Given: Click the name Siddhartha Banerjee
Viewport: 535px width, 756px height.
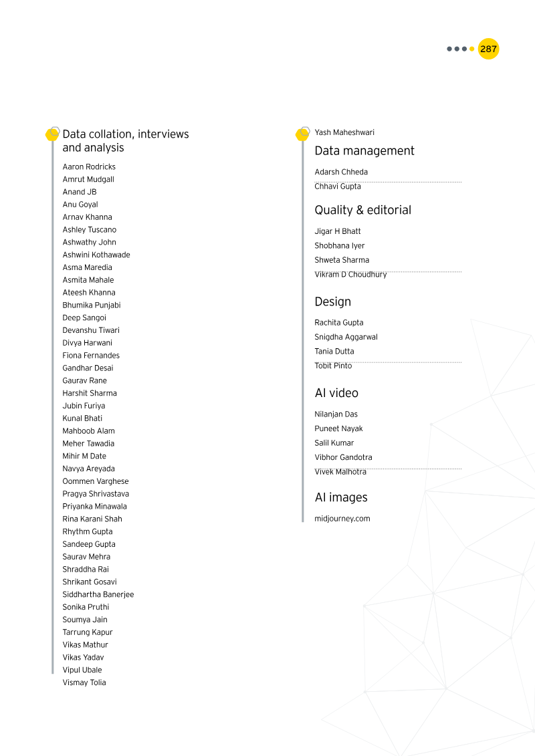Looking at the screenshot, I should (98, 595).
